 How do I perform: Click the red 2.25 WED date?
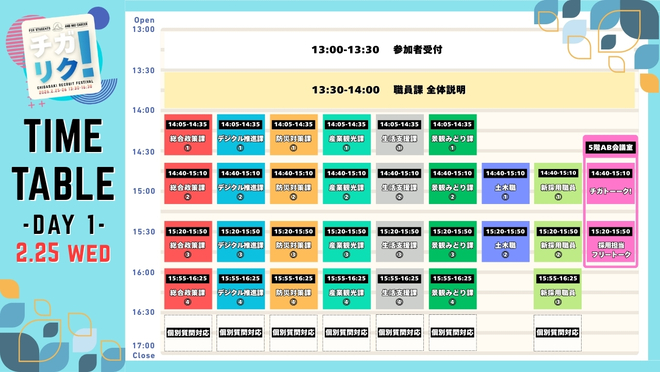point(63,253)
